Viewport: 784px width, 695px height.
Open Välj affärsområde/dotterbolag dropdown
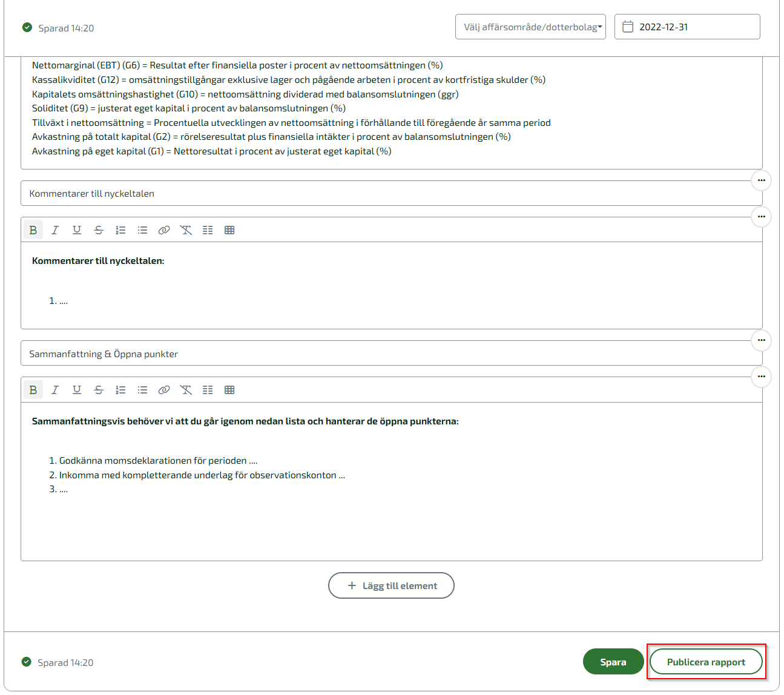pyautogui.click(x=530, y=27)
